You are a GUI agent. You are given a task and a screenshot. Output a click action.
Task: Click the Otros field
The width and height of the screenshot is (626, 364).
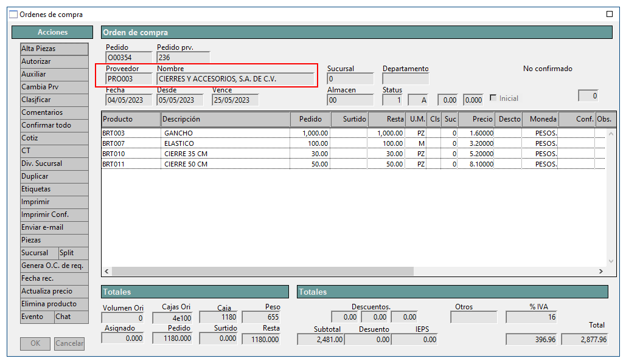tap(474, 317)
